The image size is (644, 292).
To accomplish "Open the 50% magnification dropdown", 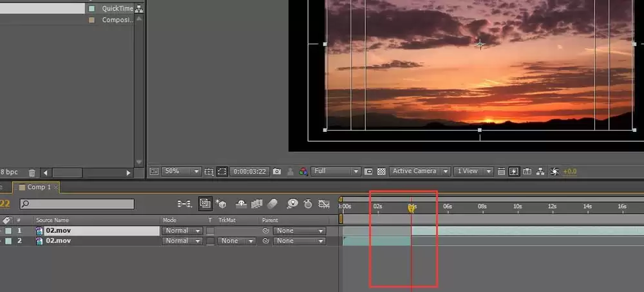I will 181,172.
